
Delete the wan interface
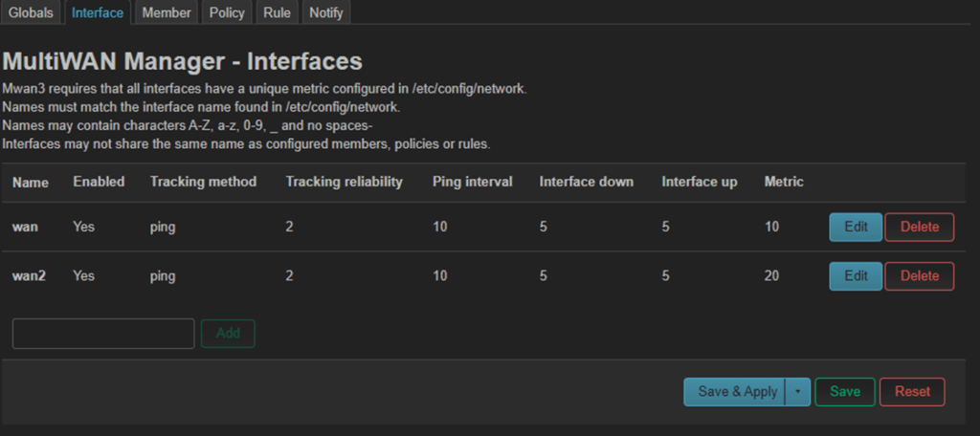(920, 227)
